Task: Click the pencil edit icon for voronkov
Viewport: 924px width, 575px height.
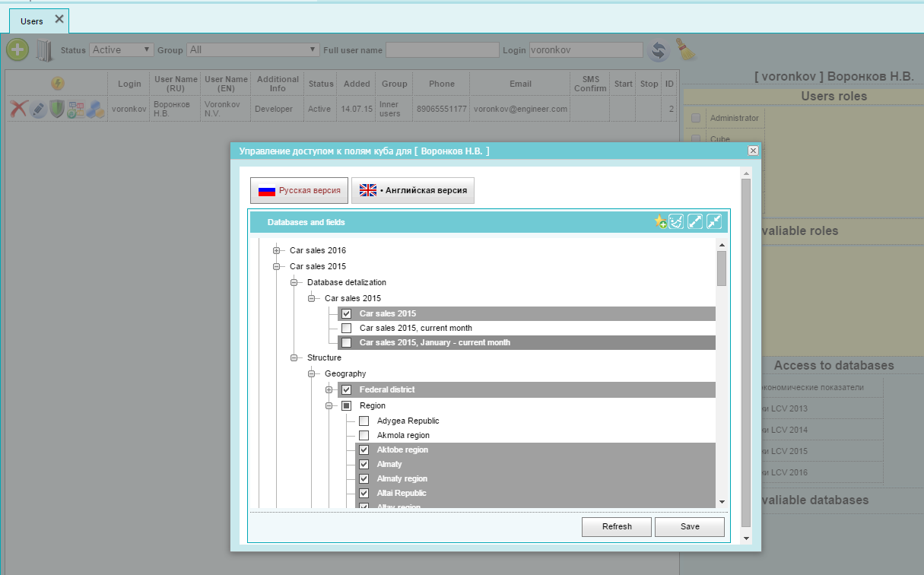Action: [38, 109]
